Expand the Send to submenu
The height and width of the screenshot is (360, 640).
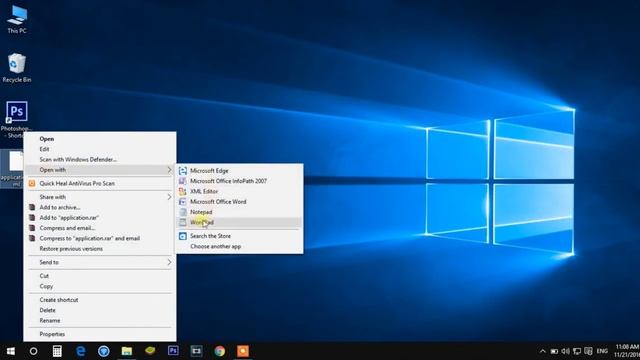click(x=100, y=262)
